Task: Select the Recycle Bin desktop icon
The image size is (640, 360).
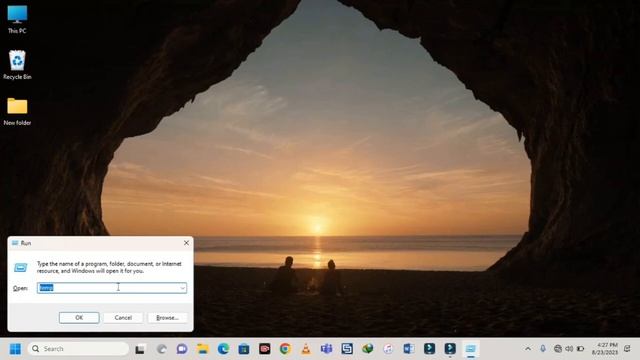Action: point(17,65)
